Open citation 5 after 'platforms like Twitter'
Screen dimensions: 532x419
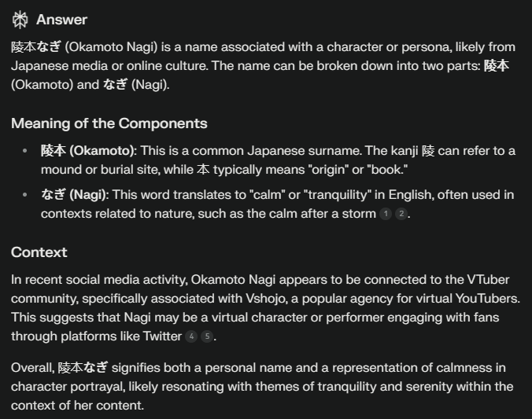click(x=207, y=336)
